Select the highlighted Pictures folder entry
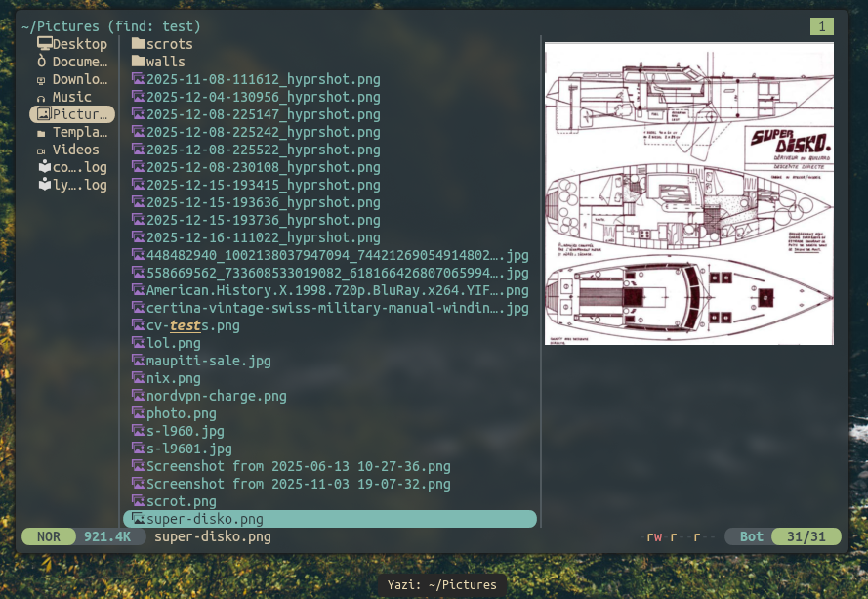This screenshot has width=868, height=599. point(72,114)
